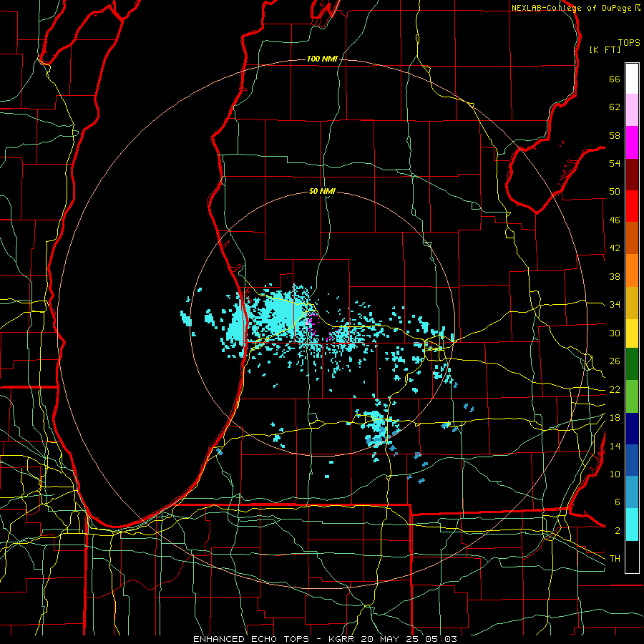
Task: Select the bright red 50 kft legend swatch
Action: tap(632, 206)
